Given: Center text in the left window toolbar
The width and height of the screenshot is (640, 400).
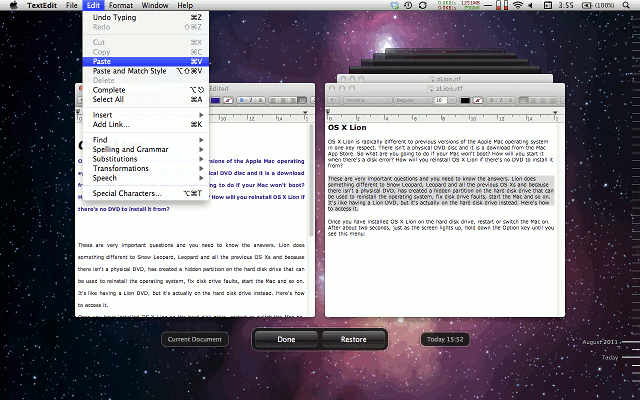Looking at the screenshot, I should click(283, 100).
